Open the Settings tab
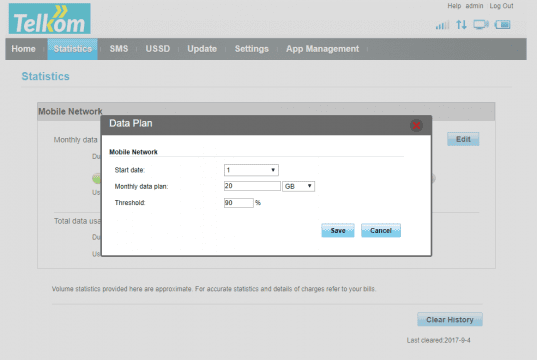 [251, 49]
